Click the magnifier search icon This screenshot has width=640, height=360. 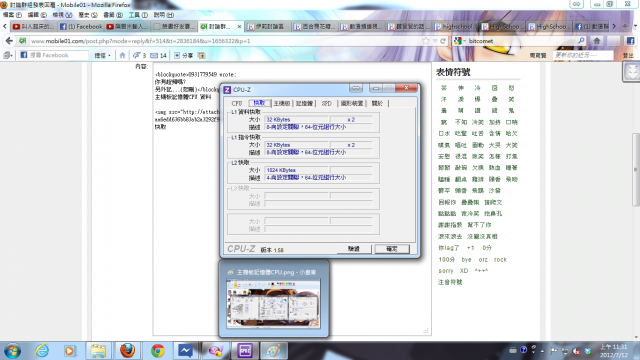click(581, 41)
